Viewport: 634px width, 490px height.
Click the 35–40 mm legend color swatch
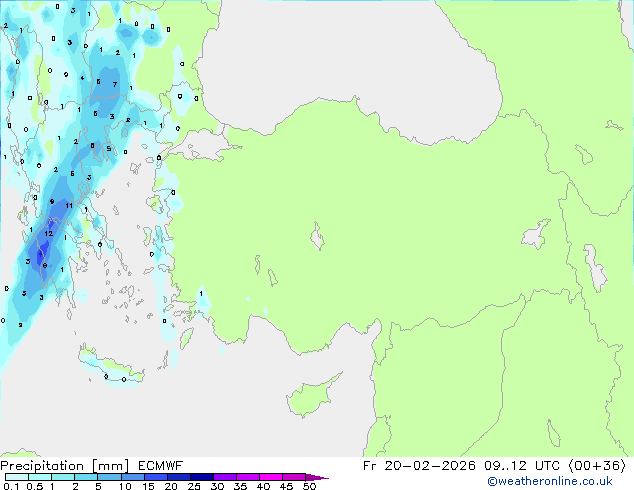[247, 477]
